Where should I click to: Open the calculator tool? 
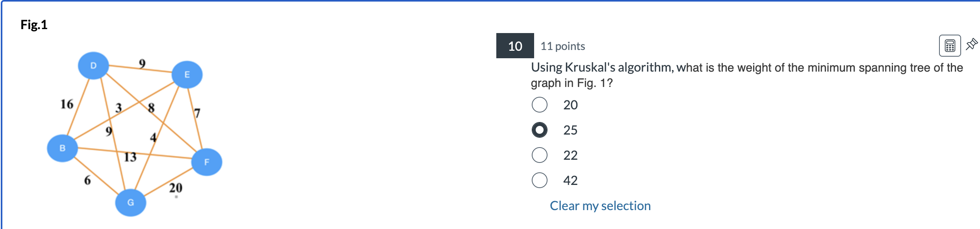950,46
